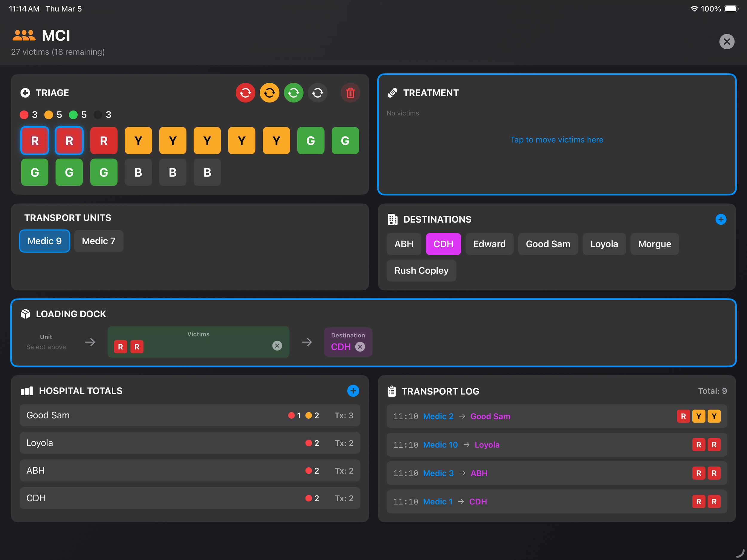
Task: Click the Loading Dock box icon
Action: click(25, 314)
